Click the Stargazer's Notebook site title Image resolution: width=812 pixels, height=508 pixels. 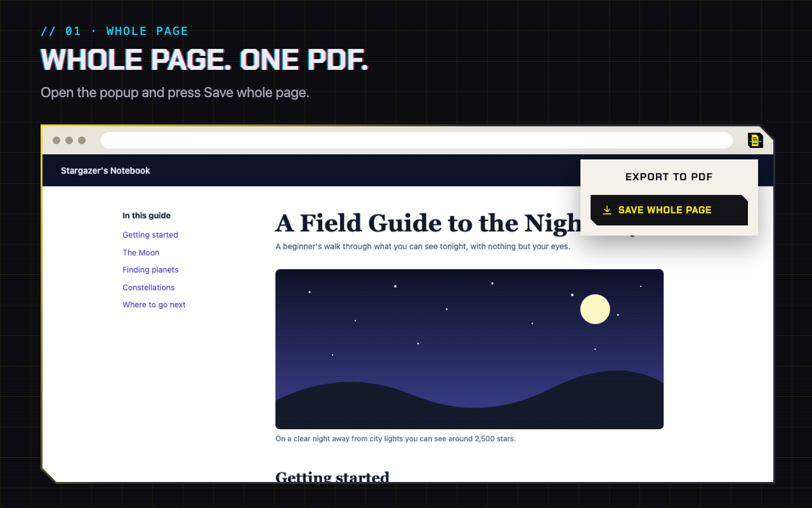105,171
